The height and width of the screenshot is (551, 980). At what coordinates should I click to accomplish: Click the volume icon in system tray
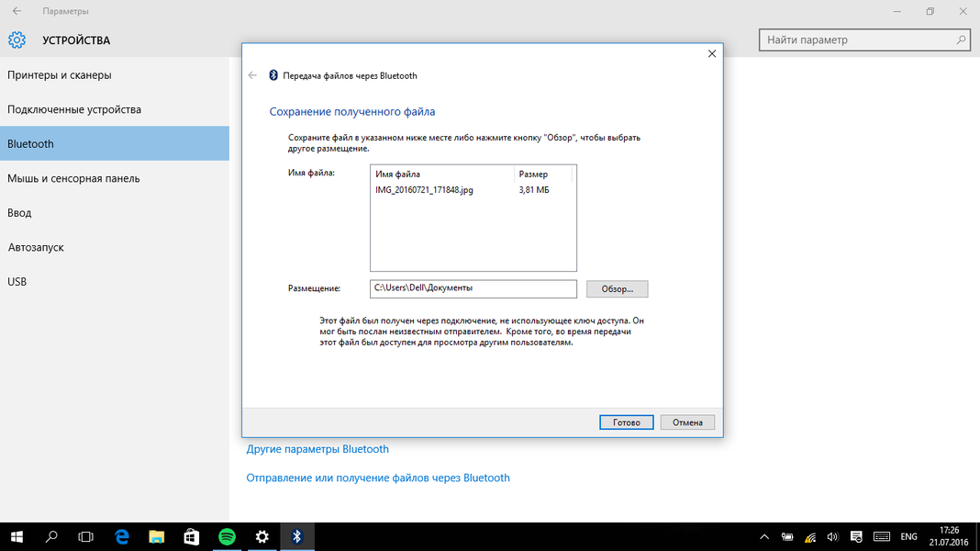[x=832, y=536]
